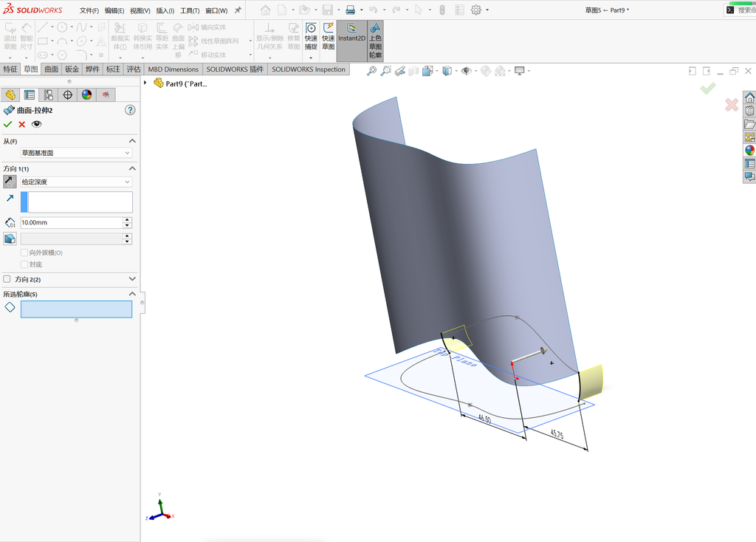Click the red confirmation corner X
The width and height of the screenshot is (756, 542).
tap(732, 105)
